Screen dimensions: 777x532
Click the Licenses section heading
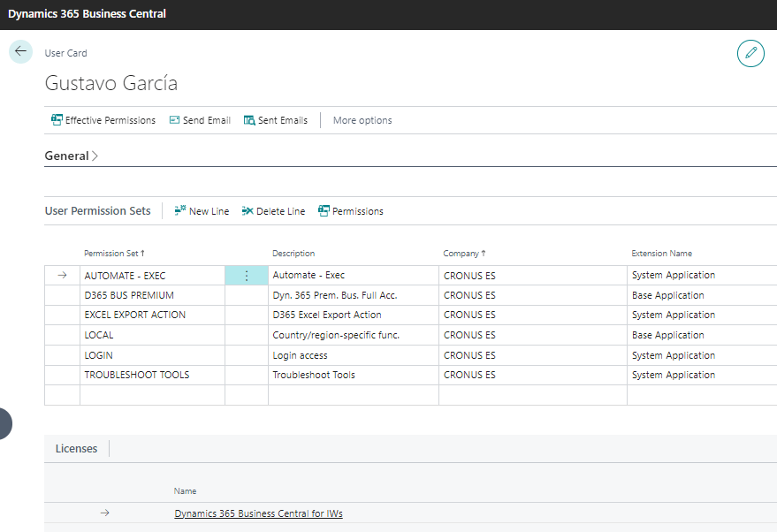pos(76,449)
